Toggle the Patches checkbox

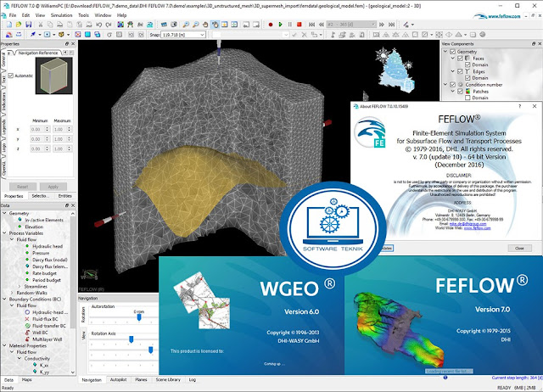[460, 92]
